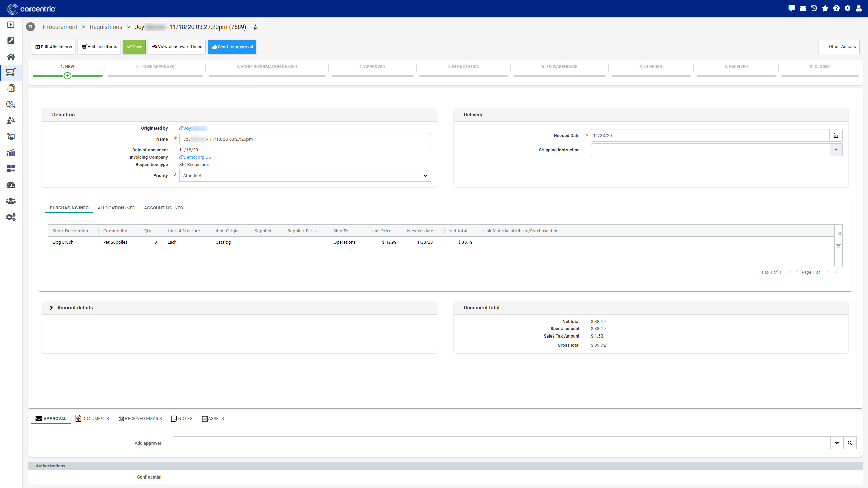The image size is (868, 488).
Task: Open Add approver dropdown arrow
Action: tap(837, 443)
